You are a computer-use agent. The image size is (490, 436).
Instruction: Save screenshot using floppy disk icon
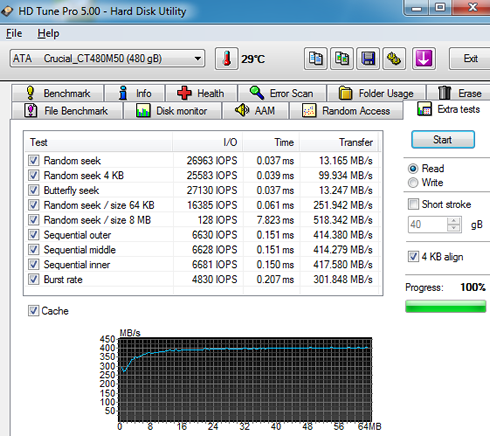(x=368, y=59)
